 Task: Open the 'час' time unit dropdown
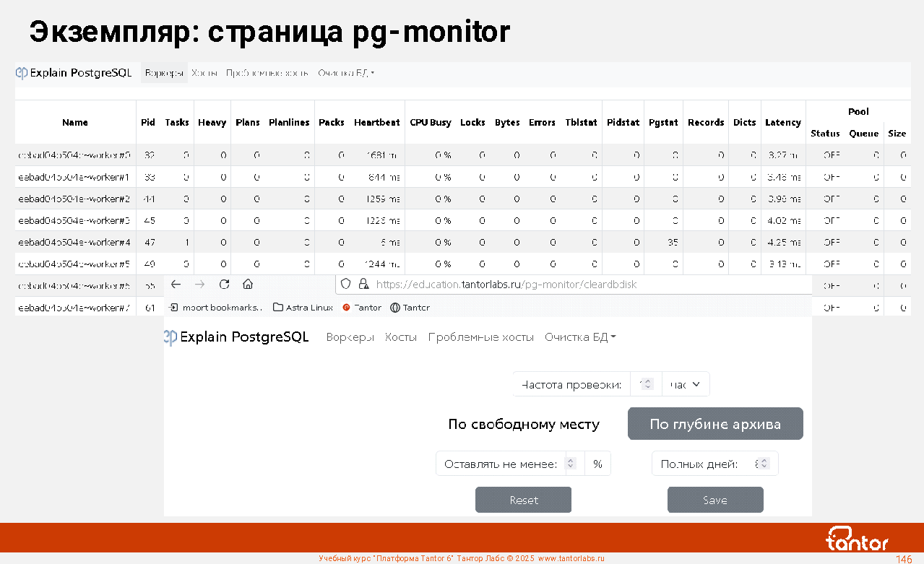pos(685,385)
